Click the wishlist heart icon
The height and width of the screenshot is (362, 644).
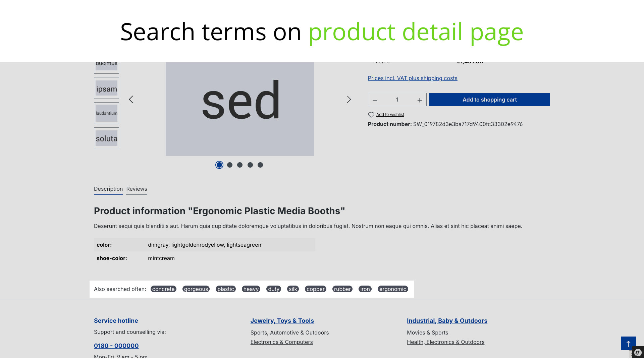[x=371, y=115]
